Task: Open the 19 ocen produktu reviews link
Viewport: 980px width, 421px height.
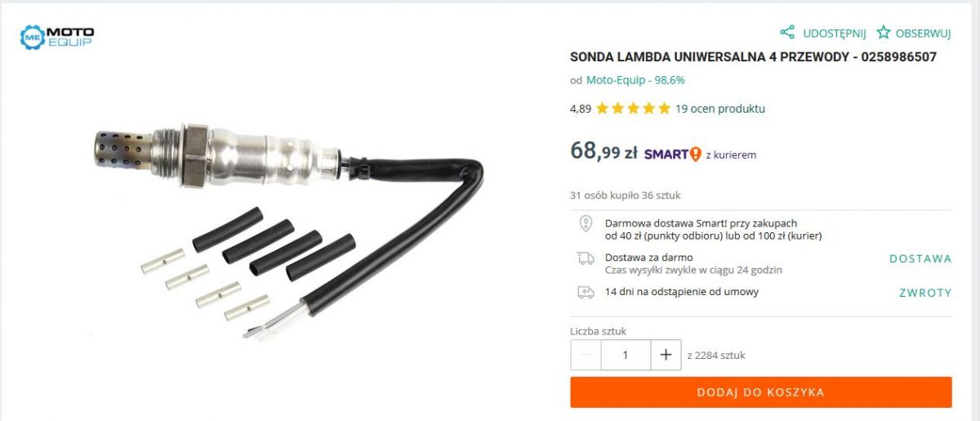Action: (720, 108)
